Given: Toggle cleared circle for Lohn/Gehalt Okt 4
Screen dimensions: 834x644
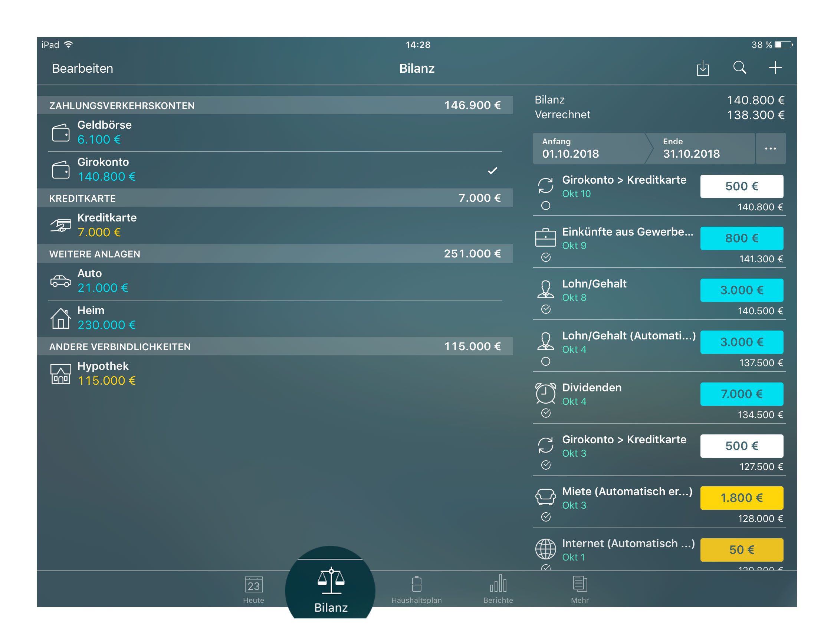Looking at the screenshot, I should tap(546, 361).
